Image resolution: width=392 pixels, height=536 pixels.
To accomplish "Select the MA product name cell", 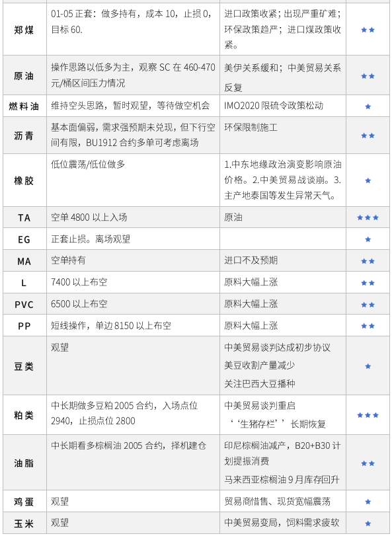I will pyautogui.click(x=24, y=261).
